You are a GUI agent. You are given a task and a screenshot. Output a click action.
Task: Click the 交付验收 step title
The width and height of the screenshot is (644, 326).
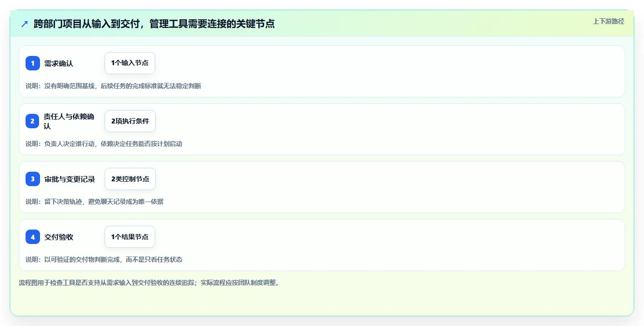coord(59,237)
